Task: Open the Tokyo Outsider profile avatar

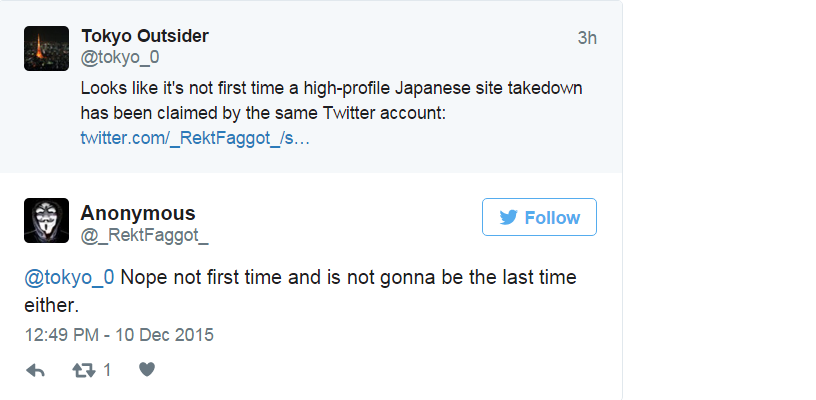Action: click(x=46, y=49)
